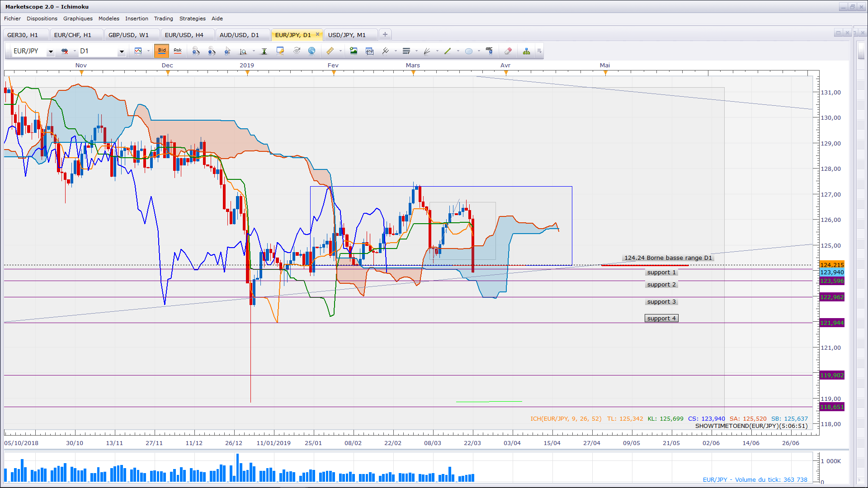Image resolution: width=868 pixels, height=488 pixels.
Task: Click the Mars timeline marker
Action: point(413,72)
